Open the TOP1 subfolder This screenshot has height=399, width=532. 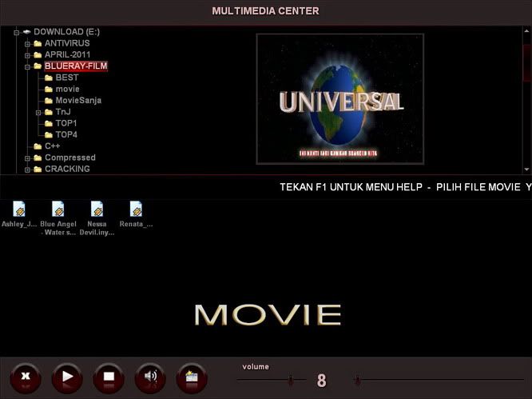coord(66,123)
